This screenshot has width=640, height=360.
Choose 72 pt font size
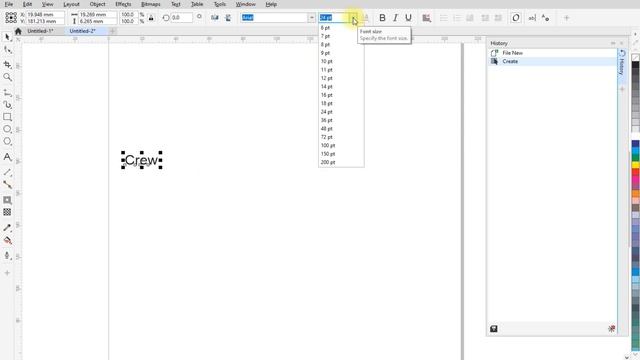341,137
